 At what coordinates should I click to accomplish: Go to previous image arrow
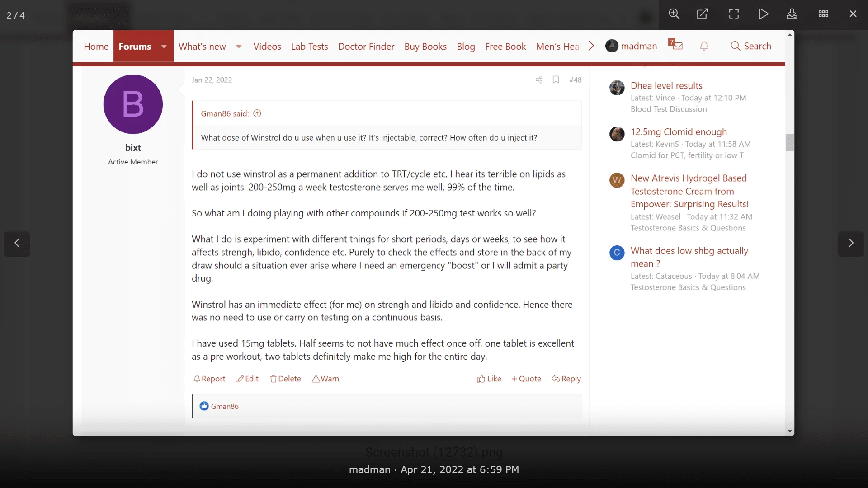[17, 244]
